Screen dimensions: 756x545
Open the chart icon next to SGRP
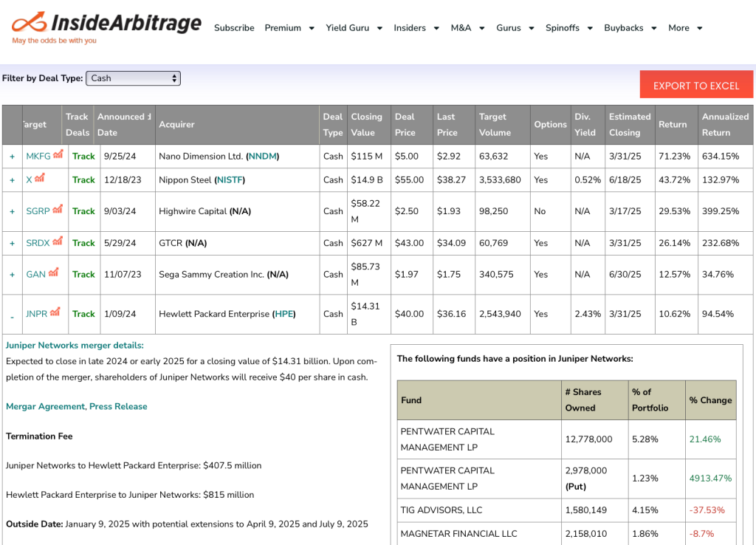[x=58, y=210]
